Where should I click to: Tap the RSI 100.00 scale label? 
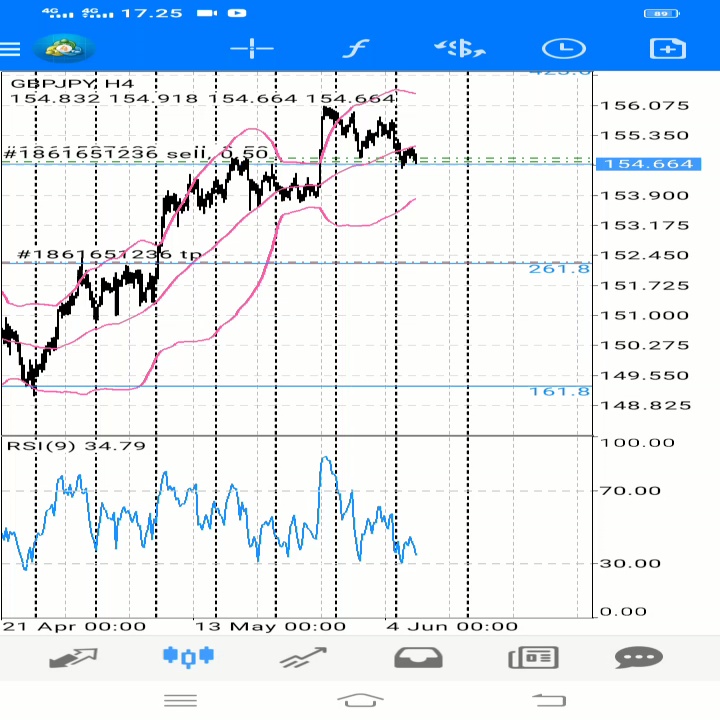[638, 443]
